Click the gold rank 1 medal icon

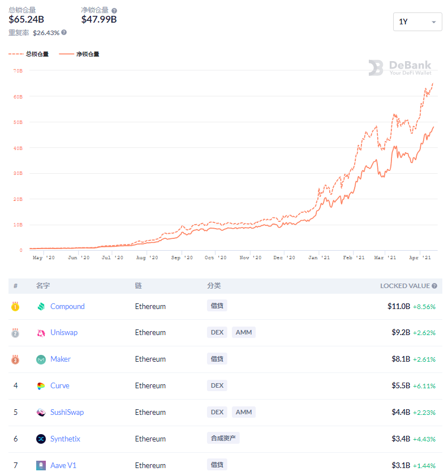pyautogui.click(x=15, y=307)
